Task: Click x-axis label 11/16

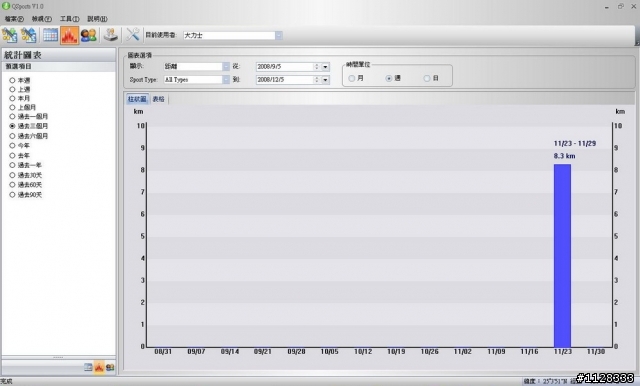Action: click(529, 351)
